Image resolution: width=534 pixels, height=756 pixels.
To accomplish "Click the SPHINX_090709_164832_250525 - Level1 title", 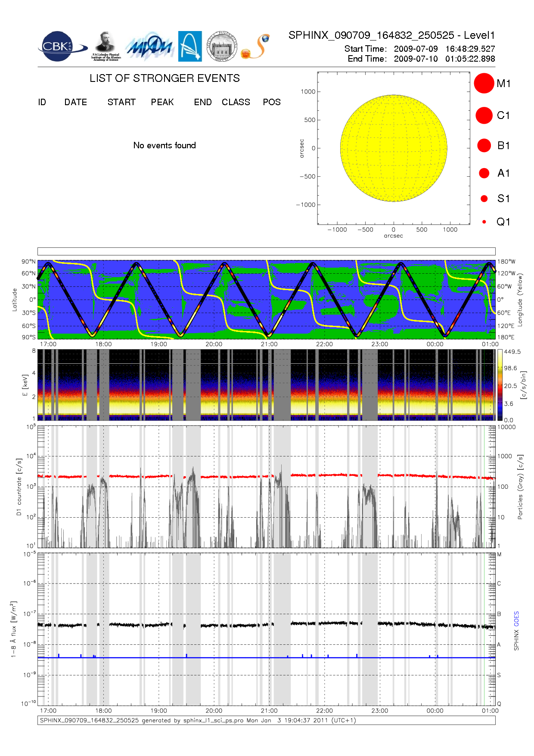I will (x=391, y=35).
